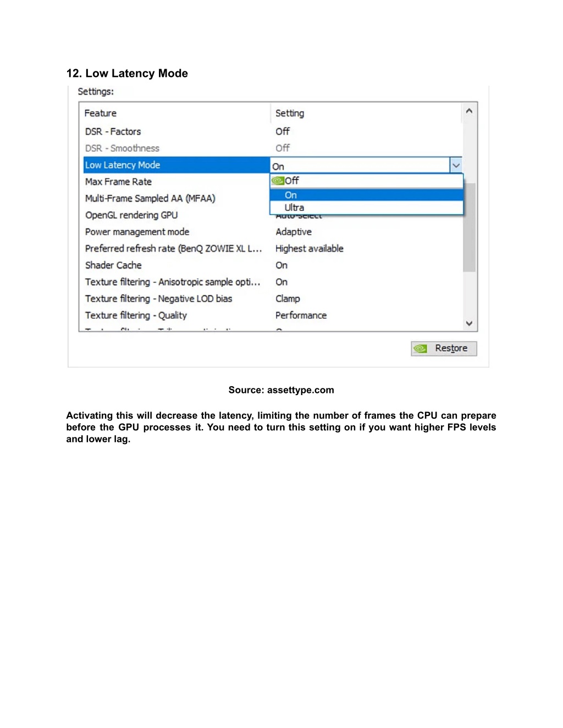563x728 pixels.
Task: Click the Clamp LOD bias value
Action: (x=288, y=299)
